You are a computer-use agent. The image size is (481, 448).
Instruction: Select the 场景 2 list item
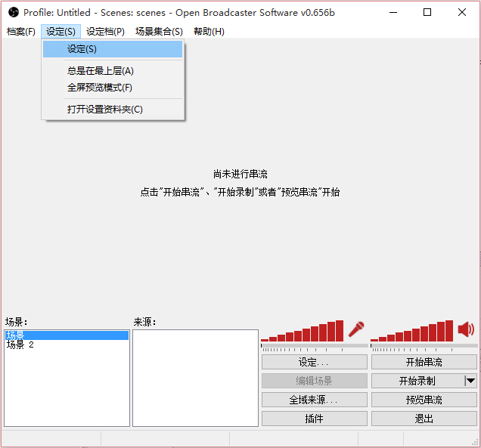pos(67,344)
